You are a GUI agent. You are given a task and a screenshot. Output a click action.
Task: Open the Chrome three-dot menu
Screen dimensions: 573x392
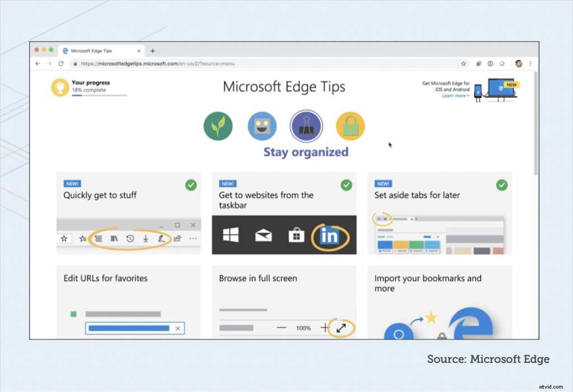pyautogui.click(x=530, y=63)
